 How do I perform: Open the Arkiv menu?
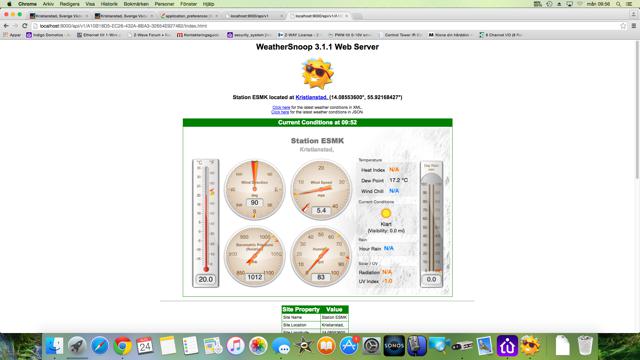pos(48,4)
